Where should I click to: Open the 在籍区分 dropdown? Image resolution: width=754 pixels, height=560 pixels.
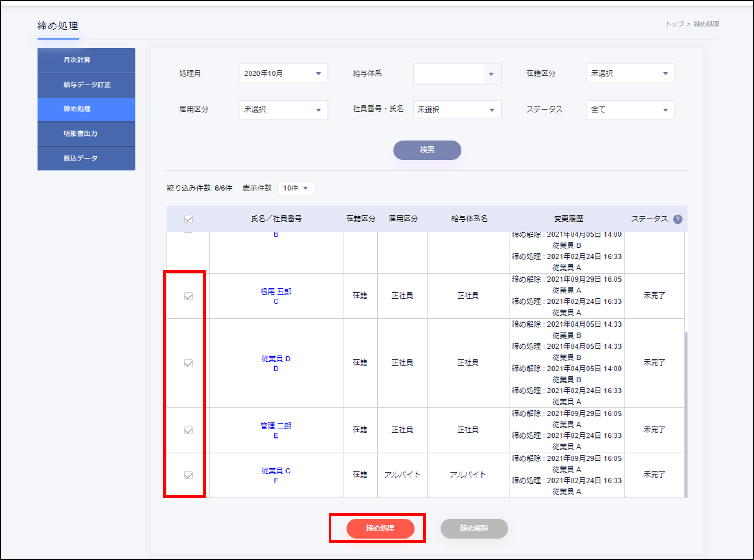(630, 73)
